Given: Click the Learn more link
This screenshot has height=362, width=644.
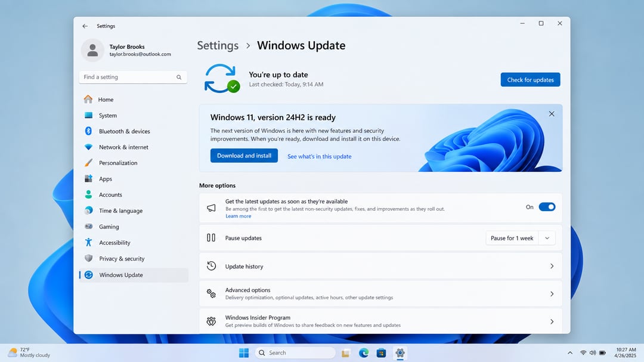Looking at the screenshot, I should tap(238, 216).
